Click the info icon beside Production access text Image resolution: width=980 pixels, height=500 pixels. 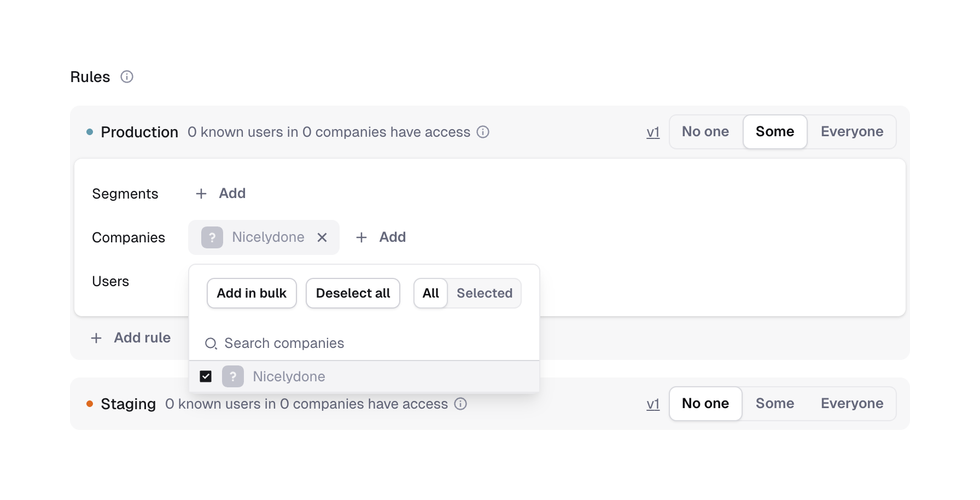pos(483,132)
